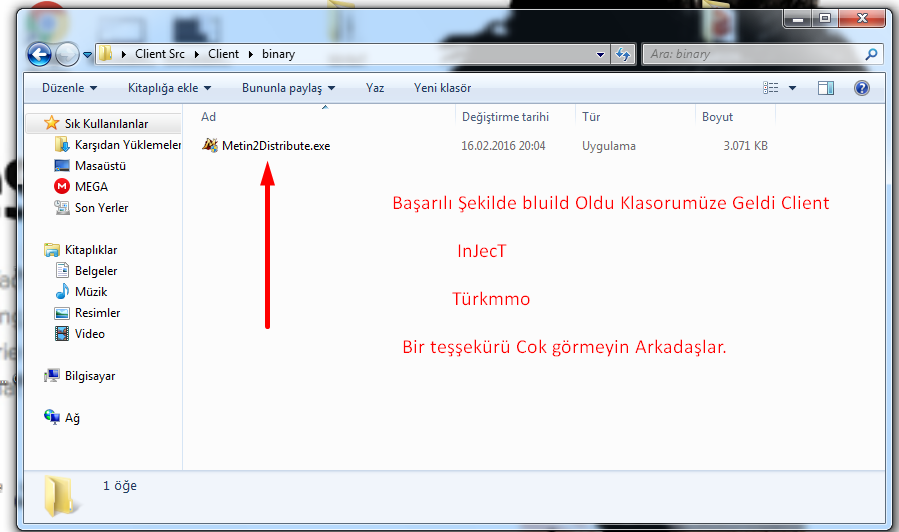Open Masaüstü in the sidebar

(x=100, y=166)
